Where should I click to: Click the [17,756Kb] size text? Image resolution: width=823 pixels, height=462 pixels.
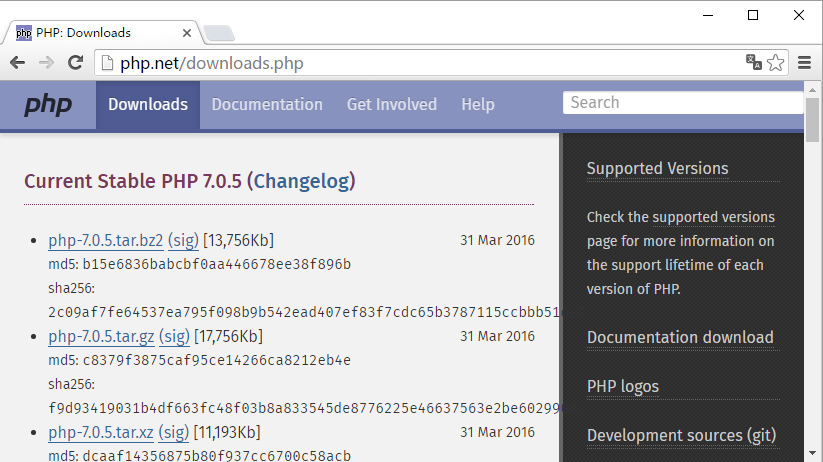(x=228, y=337)
